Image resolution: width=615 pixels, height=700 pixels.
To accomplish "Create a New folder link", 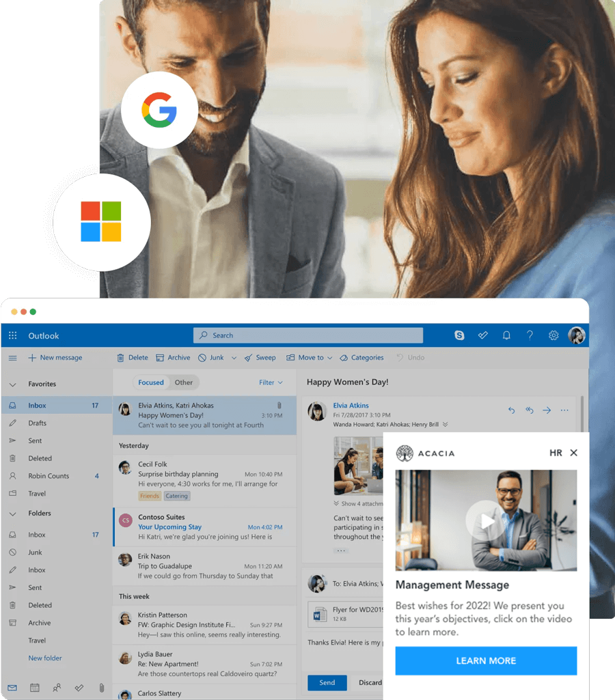I will tap(45, 658).
